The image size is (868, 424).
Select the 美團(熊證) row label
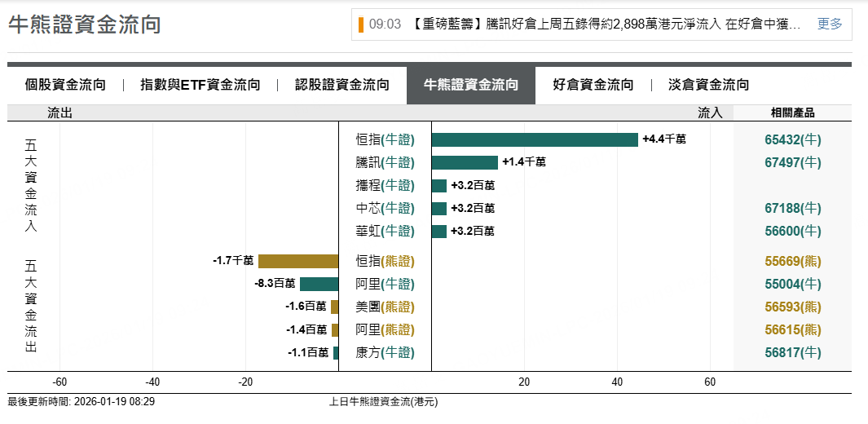pyautogui.click(x=385, y=307)
